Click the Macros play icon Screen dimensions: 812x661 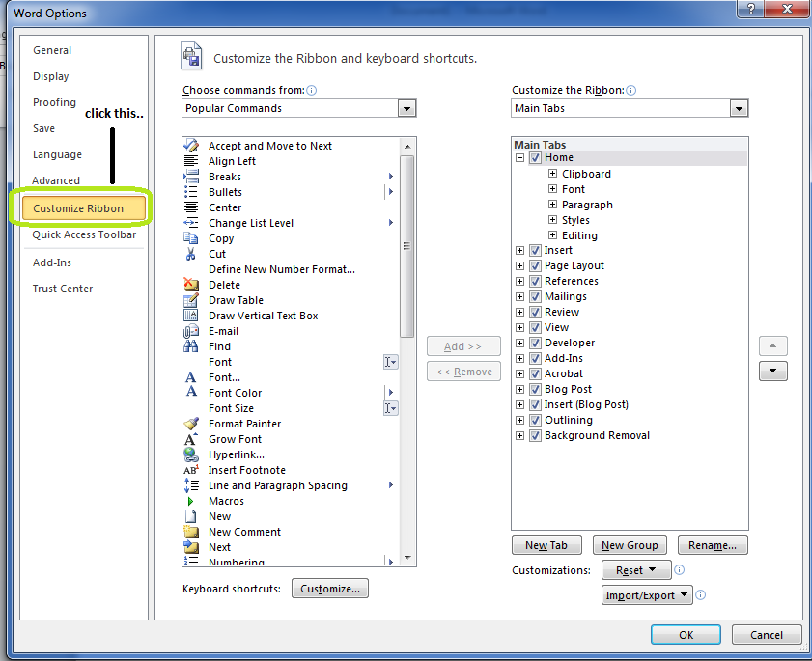190,501
